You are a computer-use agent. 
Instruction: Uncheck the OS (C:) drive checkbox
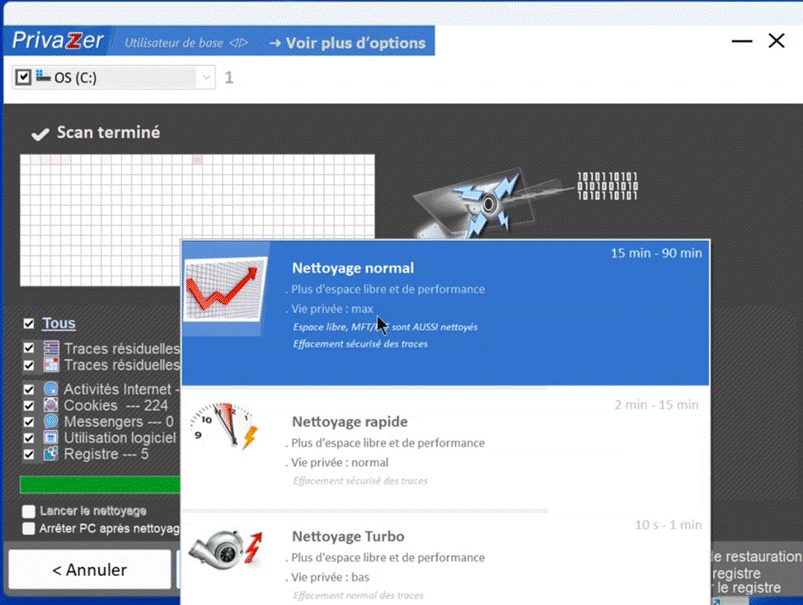23,77
